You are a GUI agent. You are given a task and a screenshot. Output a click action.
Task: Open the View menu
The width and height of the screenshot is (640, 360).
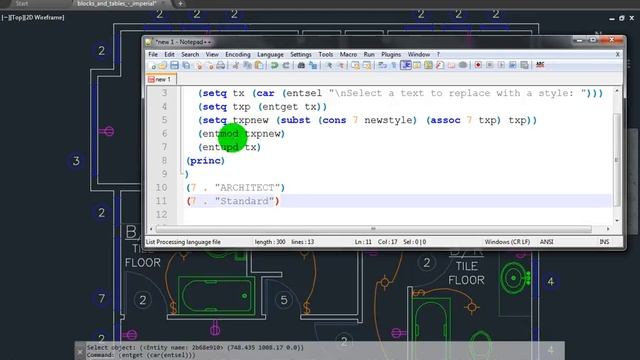coord(212,54)
